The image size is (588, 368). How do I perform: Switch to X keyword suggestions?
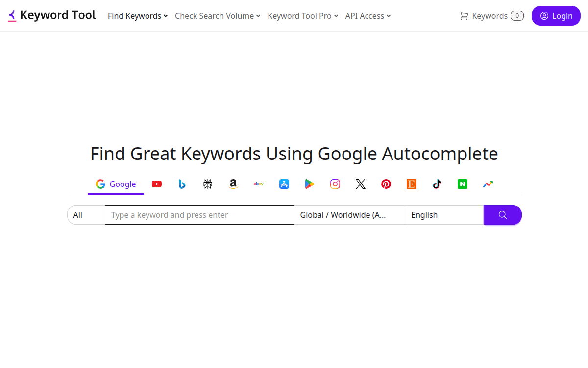(x=361, y=184)
